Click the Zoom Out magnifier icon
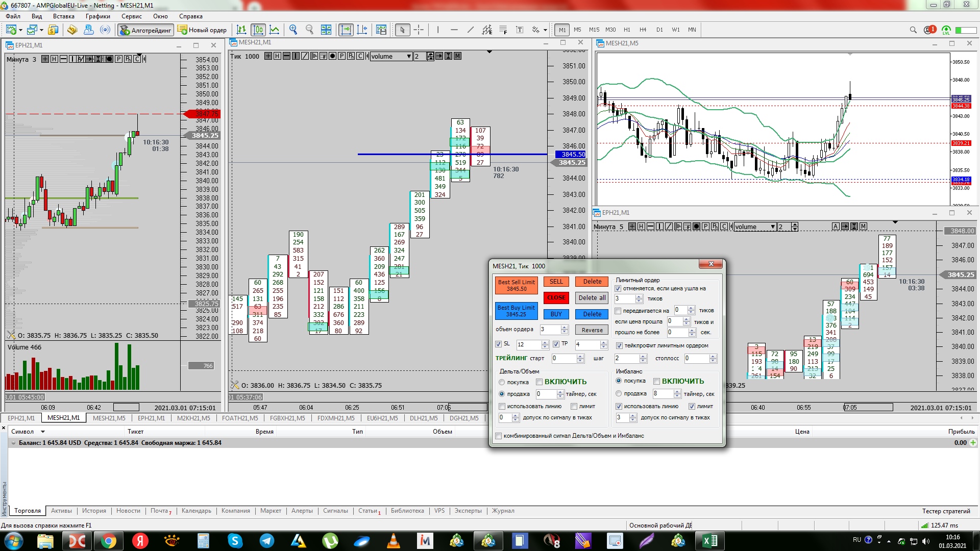This screenshot has height=551, width=980. tap(309, 30)
